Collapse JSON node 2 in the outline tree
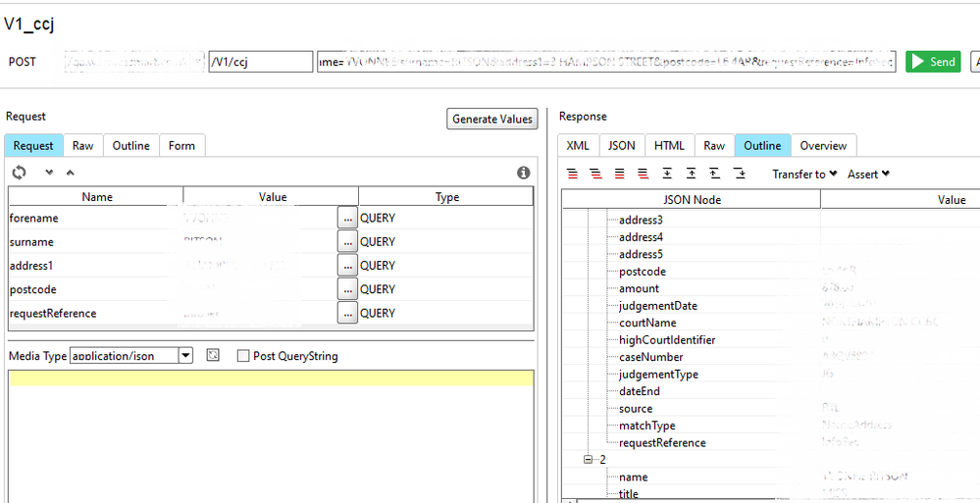The image size is (980, 503). (588, 460)
